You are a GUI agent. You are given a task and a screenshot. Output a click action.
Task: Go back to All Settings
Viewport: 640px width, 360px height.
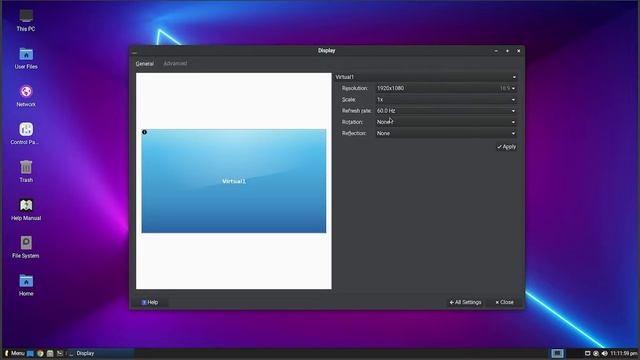(465, 302)
